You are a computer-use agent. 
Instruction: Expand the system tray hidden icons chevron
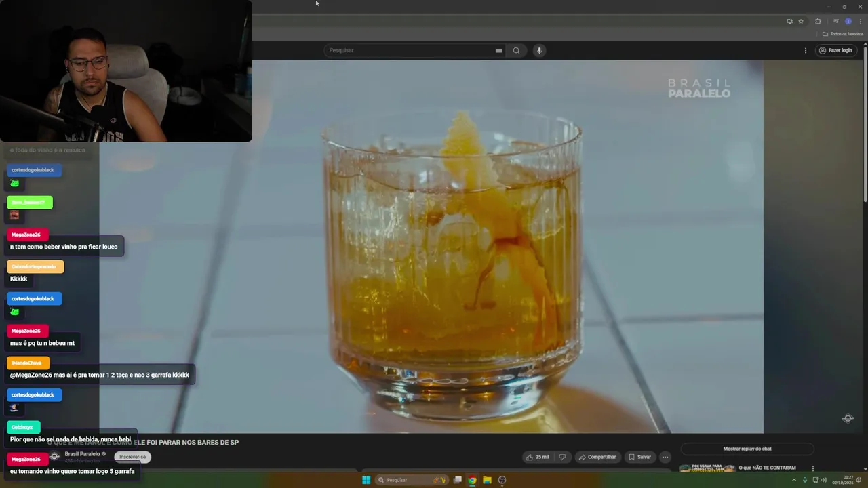pyautogui.click(x=794, y=480)
